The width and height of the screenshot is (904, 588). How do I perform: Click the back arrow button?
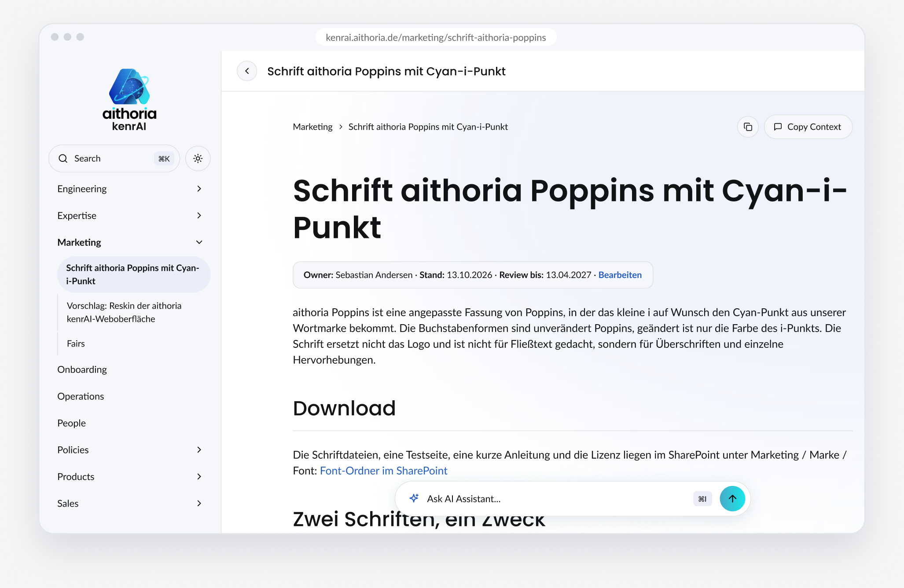coord(247,71)
